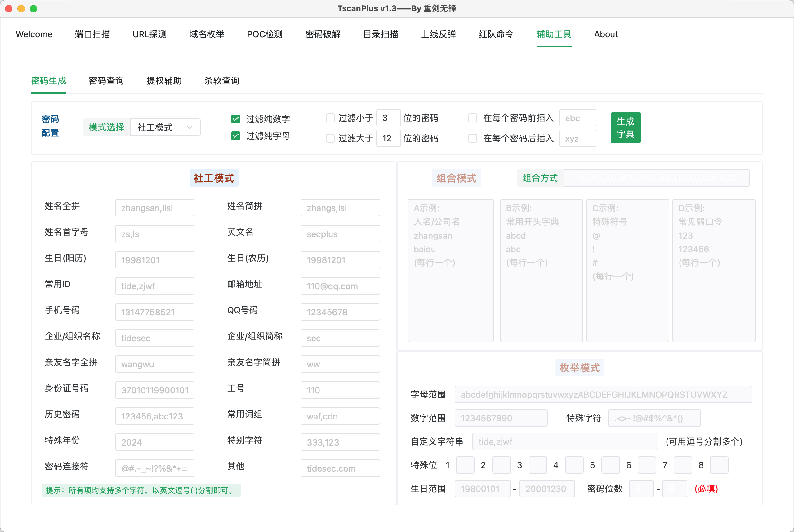This screenshot has width=794, height=532.
Task: Focus the 邮箱地址 input field
Action: coord(340,286)
